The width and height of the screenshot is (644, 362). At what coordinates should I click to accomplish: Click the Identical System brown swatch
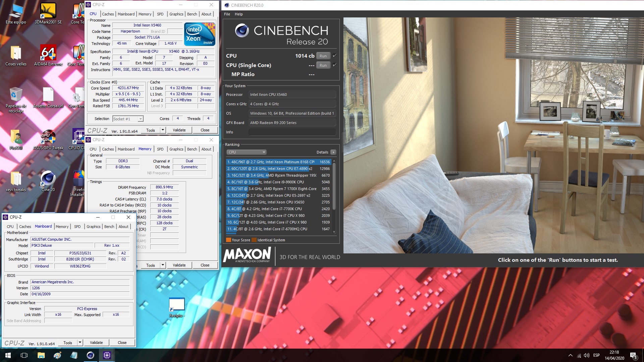coord(254,240)
